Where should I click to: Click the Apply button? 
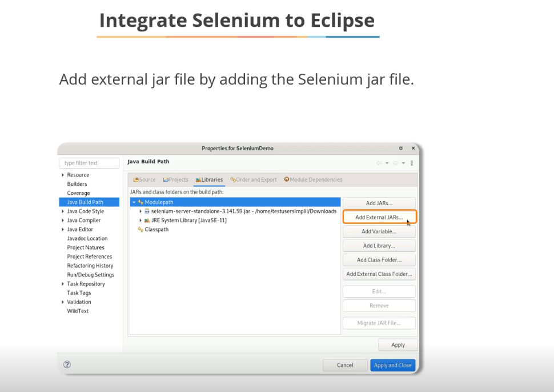(x=398, y=345)
